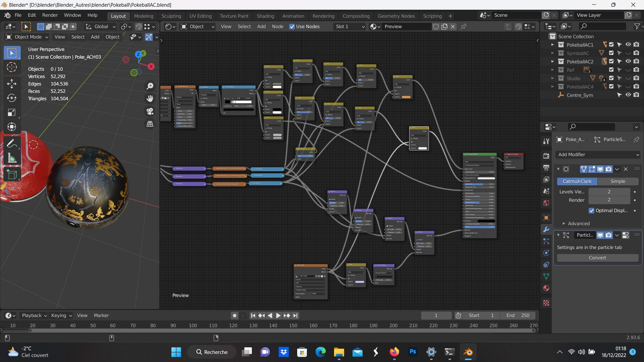Open the Add Modifier dropdown
644x362 pixels.
[x=598, y=155]
